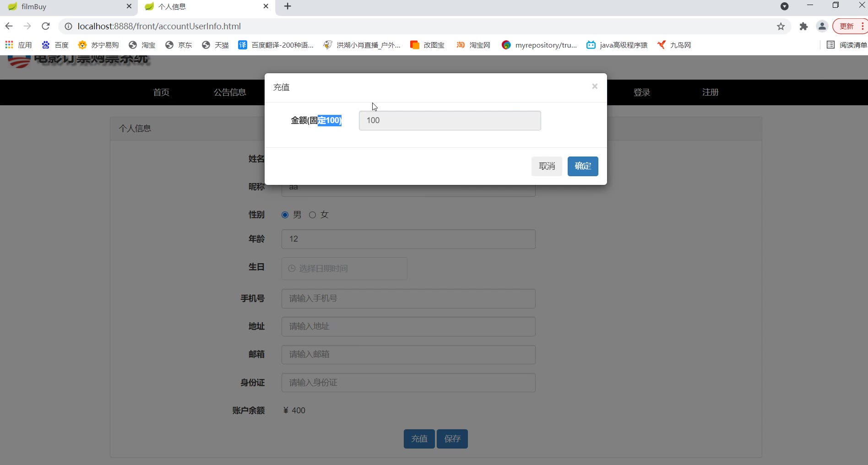Open the Tmall bookmark
868x465 pixels.
point(215,45)
